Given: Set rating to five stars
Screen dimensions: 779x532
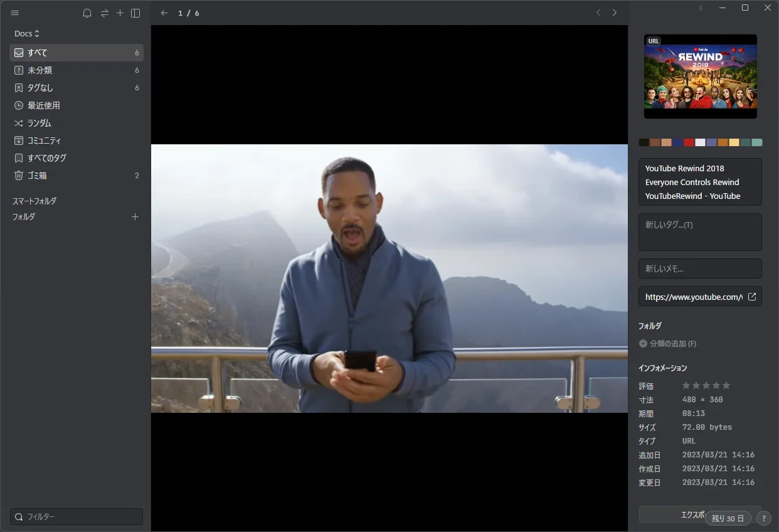Looking at the screenshot, I should click(726, 385).
